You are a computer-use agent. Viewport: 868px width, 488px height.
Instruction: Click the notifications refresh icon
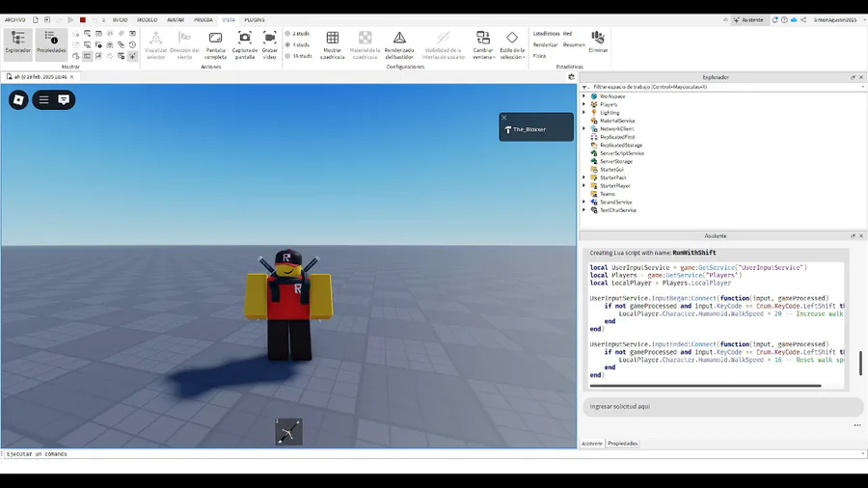pos(774,20)
